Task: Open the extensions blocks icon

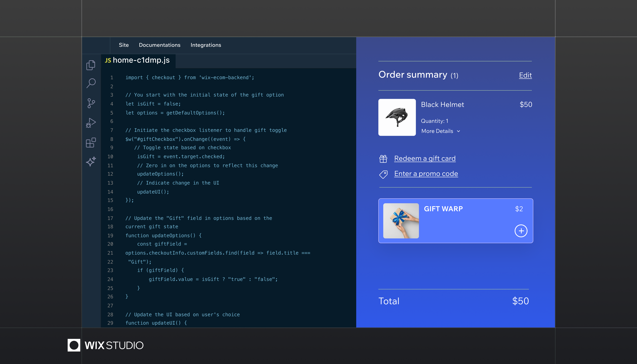Action: [91, 142]
